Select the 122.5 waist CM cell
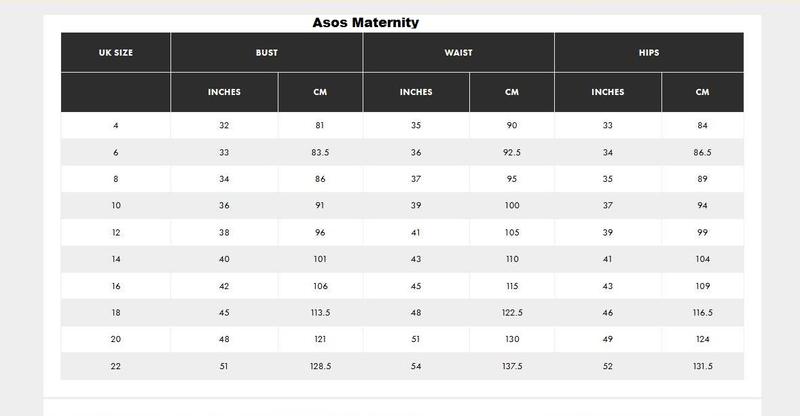 512,312
